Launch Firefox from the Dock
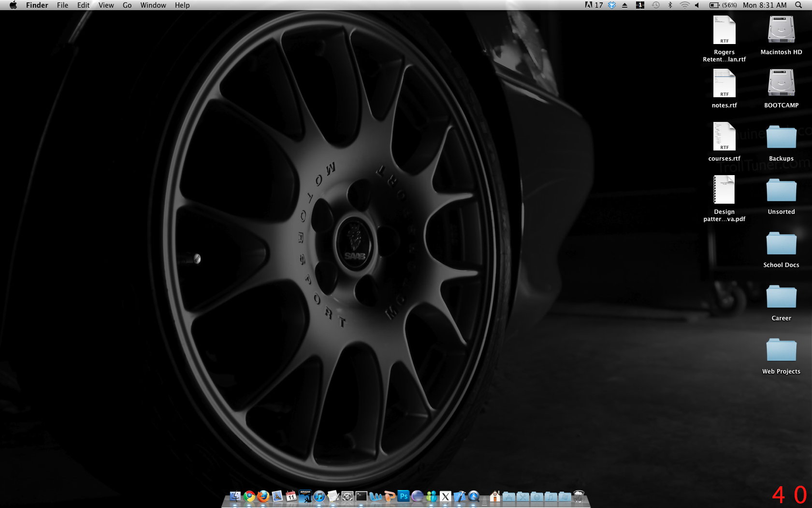The height and width of the screenshot is (508, 812). coord(263,496)
